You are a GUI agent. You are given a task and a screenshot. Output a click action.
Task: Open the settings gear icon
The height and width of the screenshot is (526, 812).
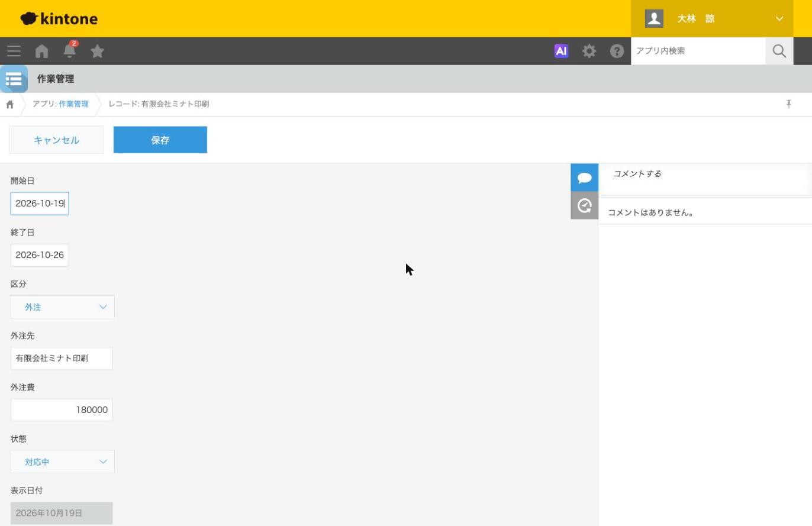click(589, 51)
